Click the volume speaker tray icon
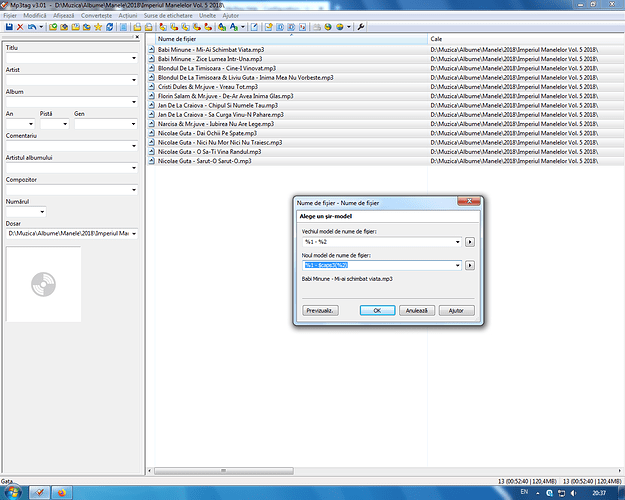The image size is (625, 500). 574,493
